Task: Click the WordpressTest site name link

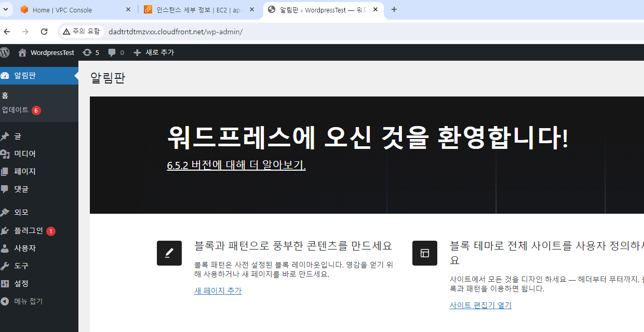Action: [52, 52]
